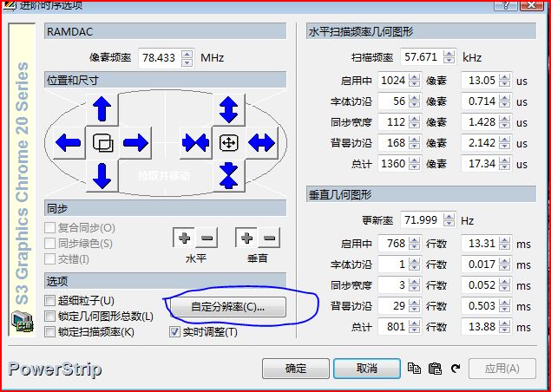The width and height of the screenshot is (551, 392).
Task: Widen horizontal size with the outward arrows
Action: coord(262,142)
